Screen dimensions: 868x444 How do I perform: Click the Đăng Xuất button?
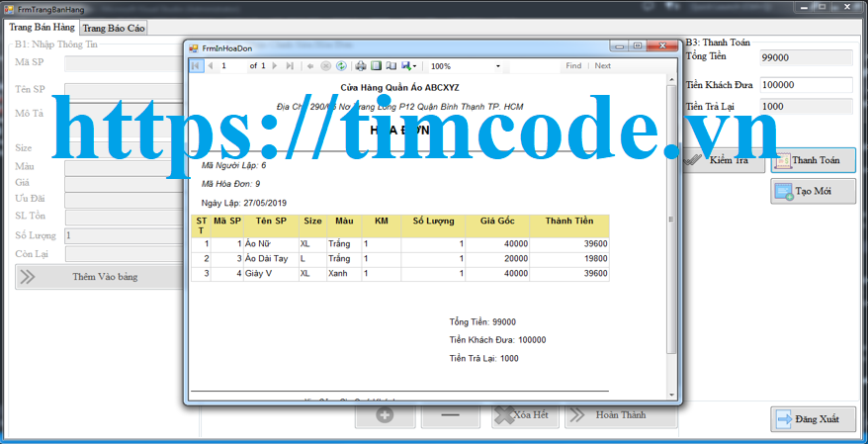tap(814, 419)
